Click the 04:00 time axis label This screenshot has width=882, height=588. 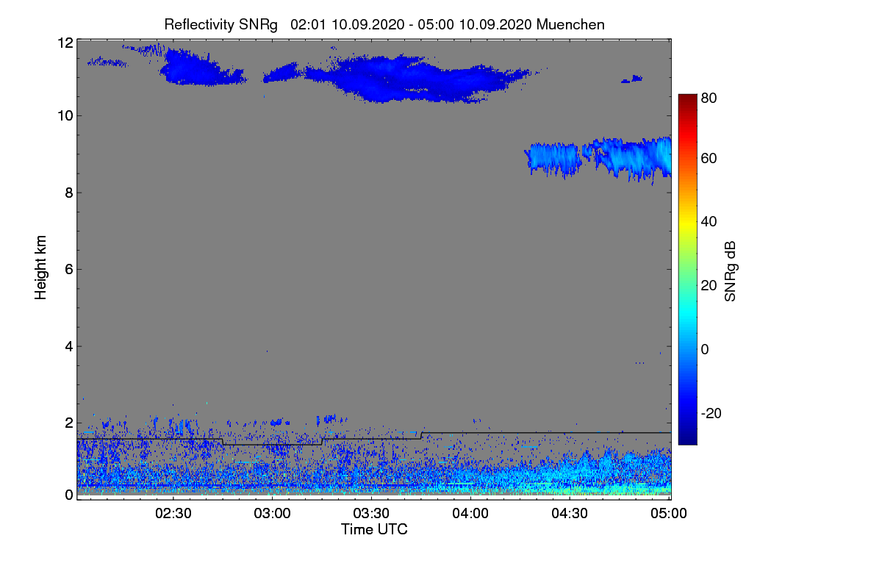pyautogui.click(x=471, y=514)
